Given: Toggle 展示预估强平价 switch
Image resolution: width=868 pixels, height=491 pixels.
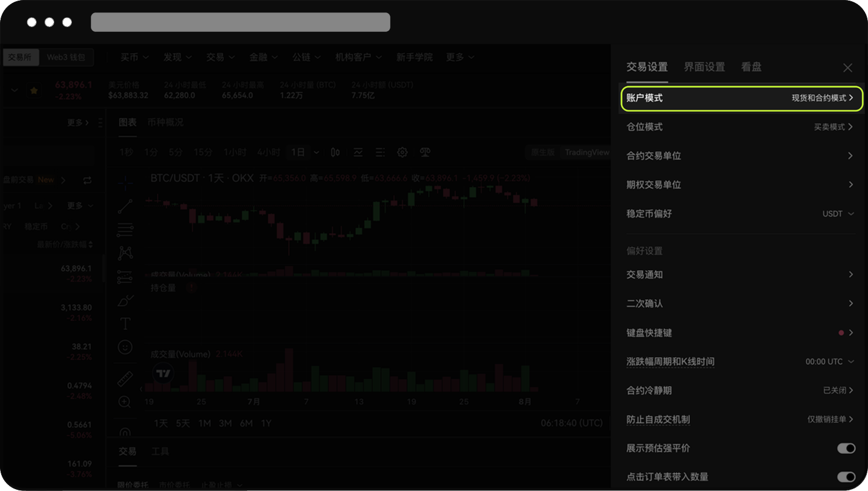Looking at the screenshot, I should (846, 449).
